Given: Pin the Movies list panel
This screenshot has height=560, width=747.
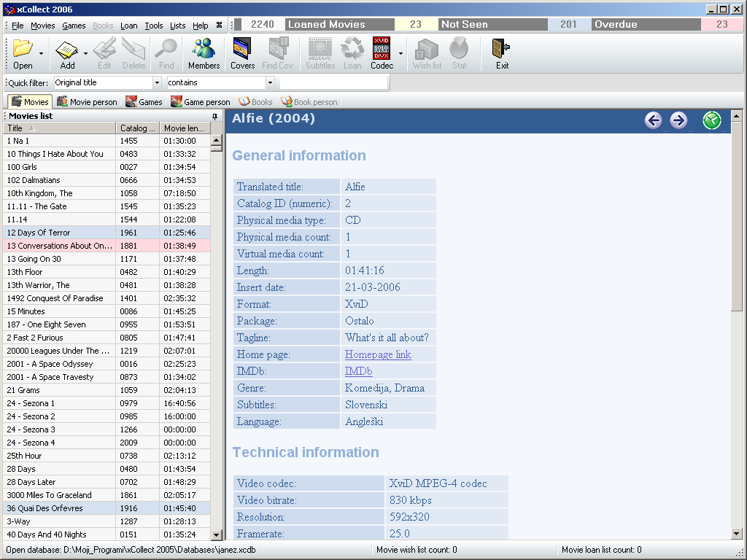Looking at the screenshot, I should tap(215, 117).
